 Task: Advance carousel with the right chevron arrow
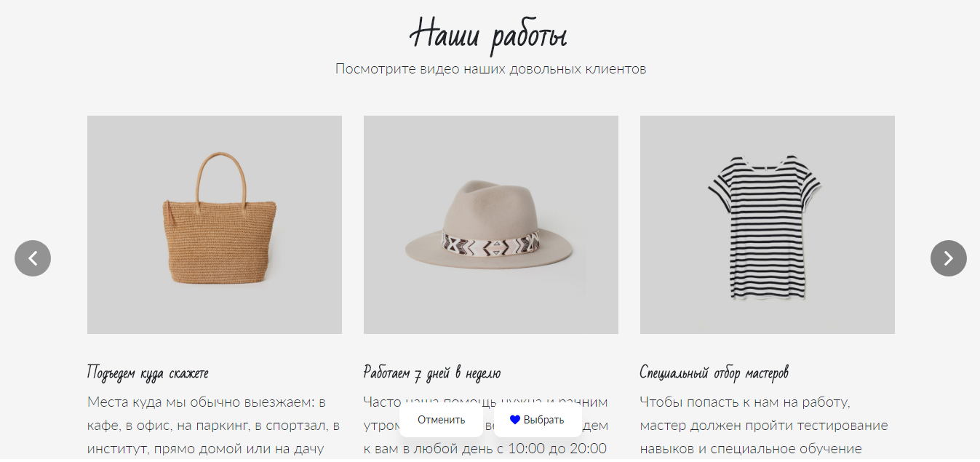(949, 258)
